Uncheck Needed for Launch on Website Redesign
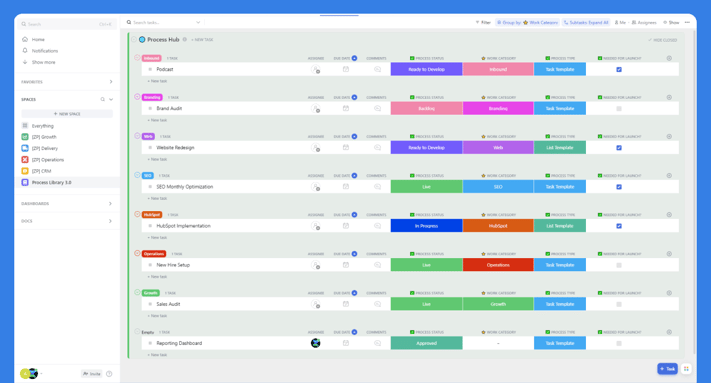 [x=619, y=148]
